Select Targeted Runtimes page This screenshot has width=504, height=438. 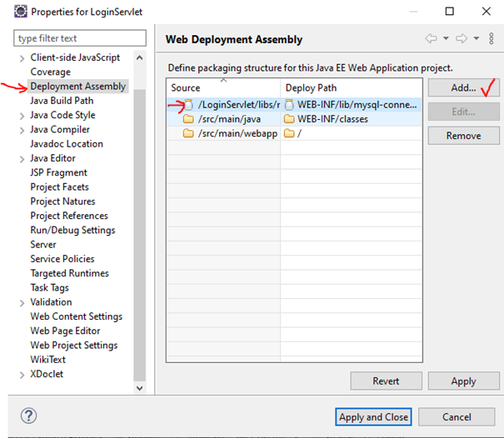point(69,273)
